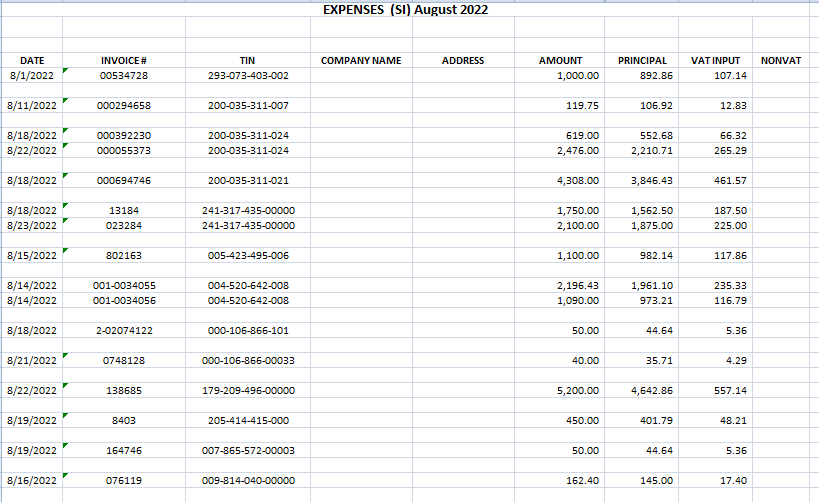The width and height of the screenshot is (819, 502).
Task: Click the NONVAT header cell
Action: pos(781,60)
